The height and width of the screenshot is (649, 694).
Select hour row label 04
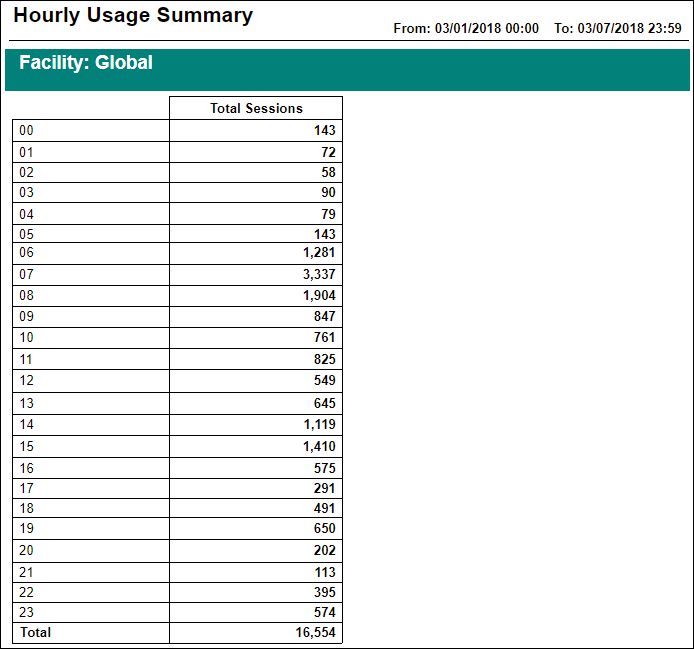click(27, 214)
